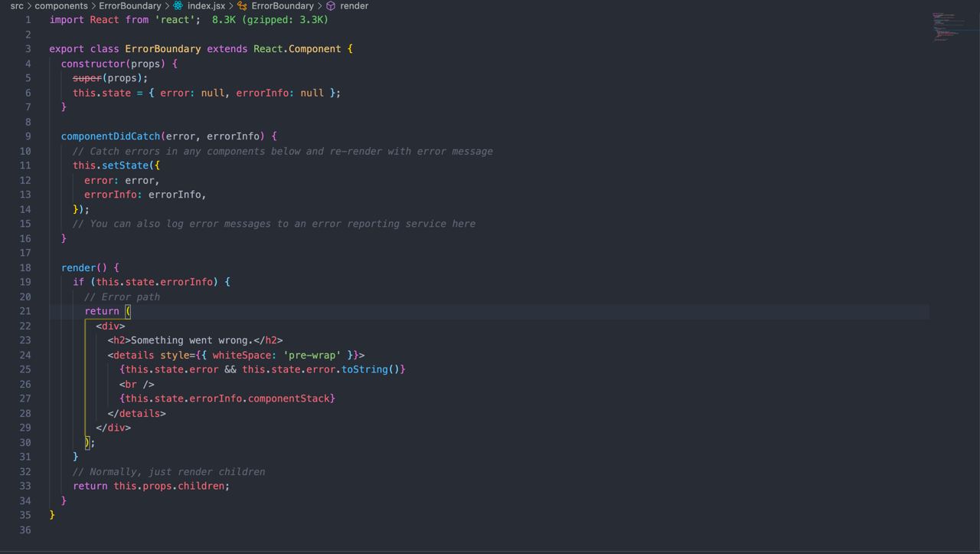The width and height of the screenshot is (980, 554).
Task: Click 'React.Component' in the class declaration
Action: pyautogui.click(x=297, y=49)
